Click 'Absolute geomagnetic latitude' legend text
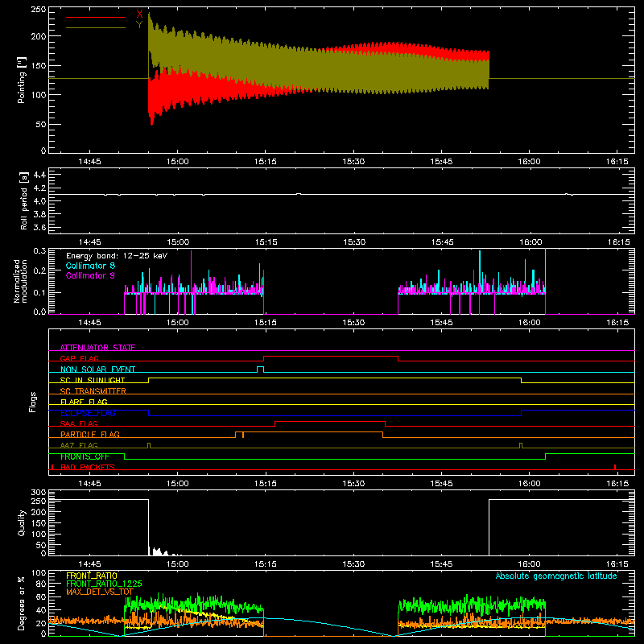Viewport: 644px width, 644px height. coord(556,576)
